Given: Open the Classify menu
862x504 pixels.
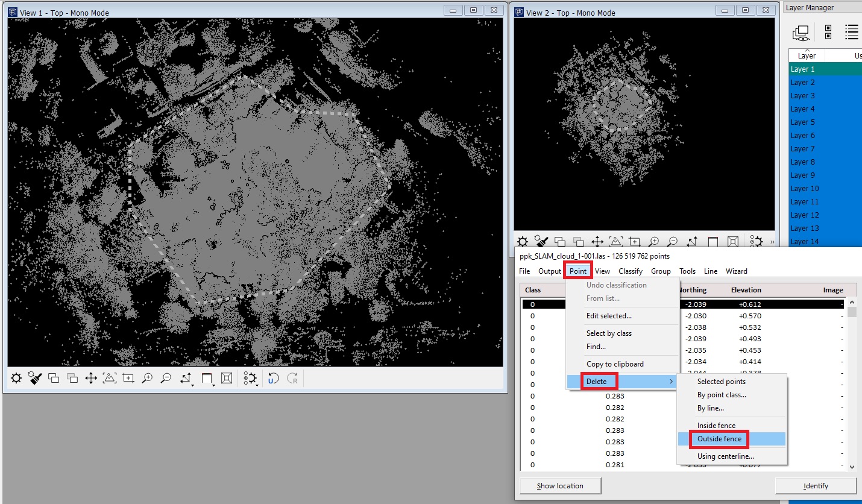Looking at the screenshot, I should pyautogui.click(x=631, y=271).
